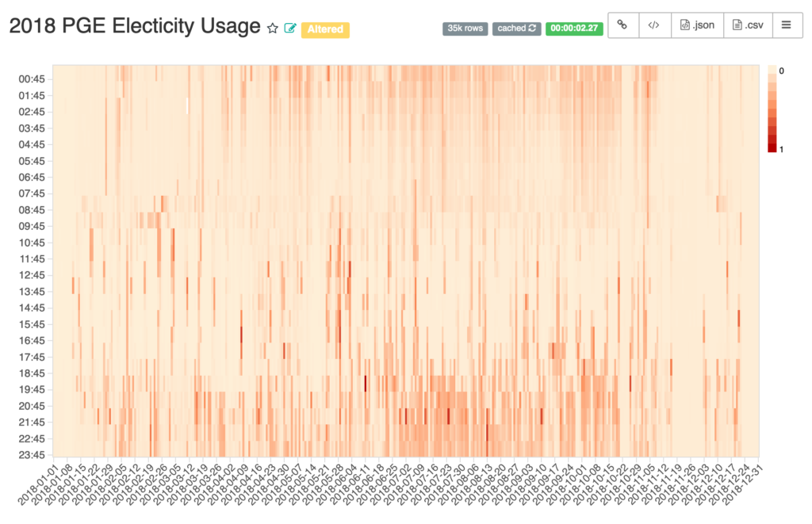Export the data as .json

pos(697,25)
